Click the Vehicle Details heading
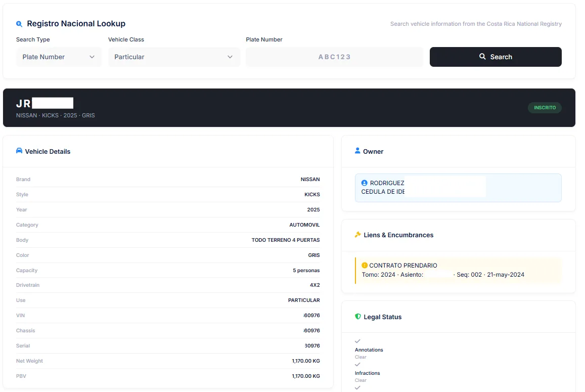585x392 pixels. [x=48, y=152]
